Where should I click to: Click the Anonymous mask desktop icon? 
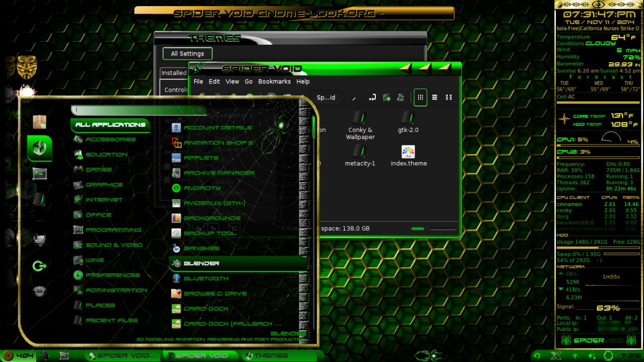[27, 67]
